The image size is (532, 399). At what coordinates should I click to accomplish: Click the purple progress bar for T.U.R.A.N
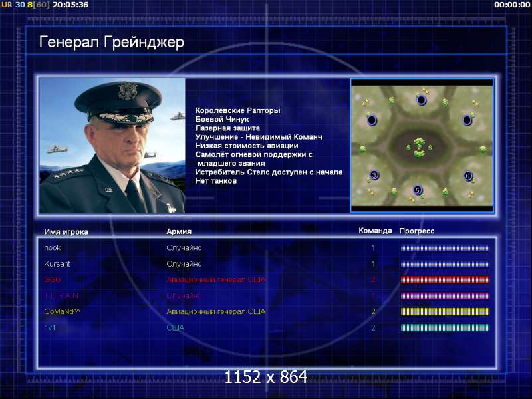[x=445, y=295]
